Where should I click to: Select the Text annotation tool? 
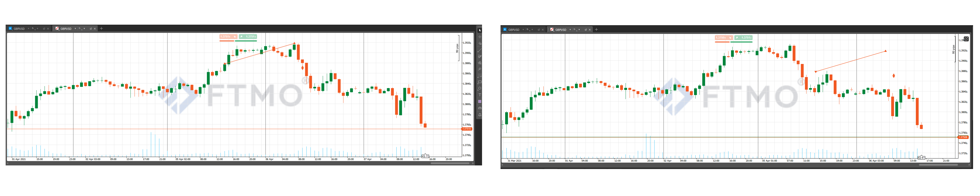point(480,95)
